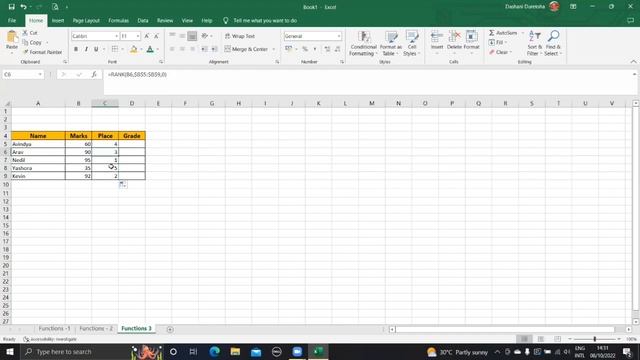The width and height of the screenshot is (640, 360).
Task: Click the Auto Fill Options icon below table
Action: tap(122, 185)
